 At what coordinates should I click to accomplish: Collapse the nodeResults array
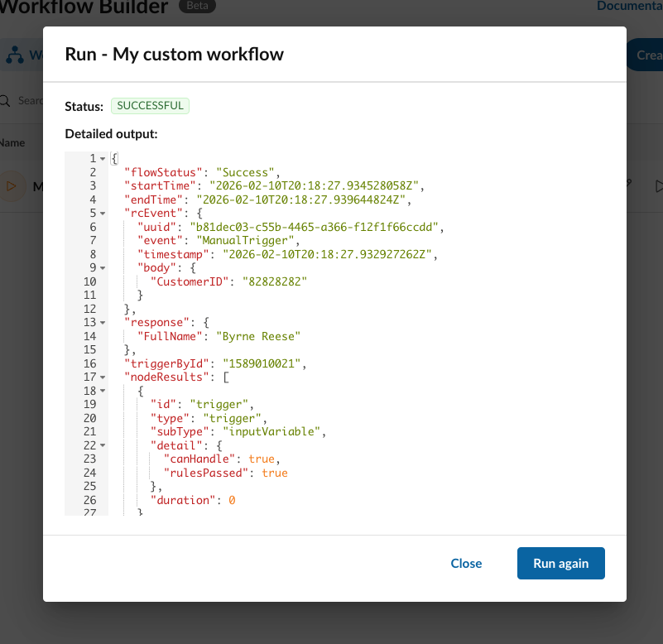click(102, 377)
